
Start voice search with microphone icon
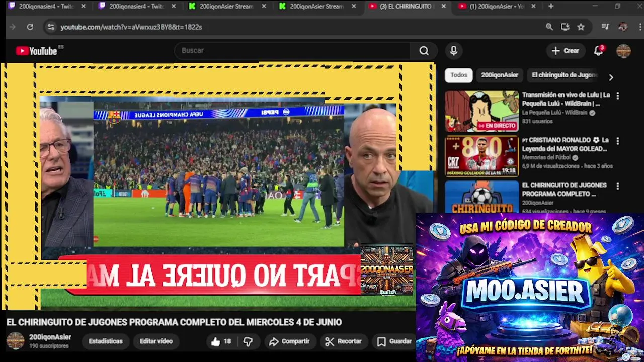click(453, 51)
